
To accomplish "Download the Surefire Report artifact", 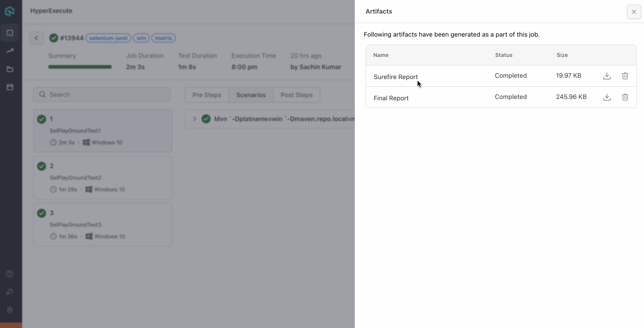I will click(x=607, y=76).
